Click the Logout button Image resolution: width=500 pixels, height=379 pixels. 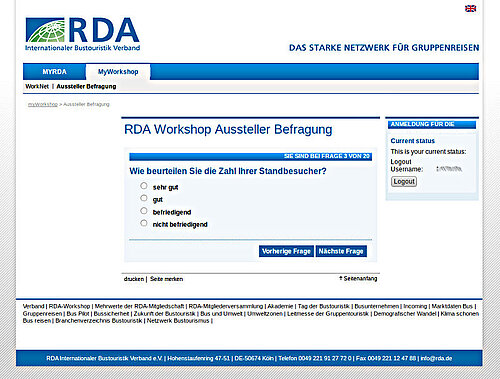(x=404, y=182)
